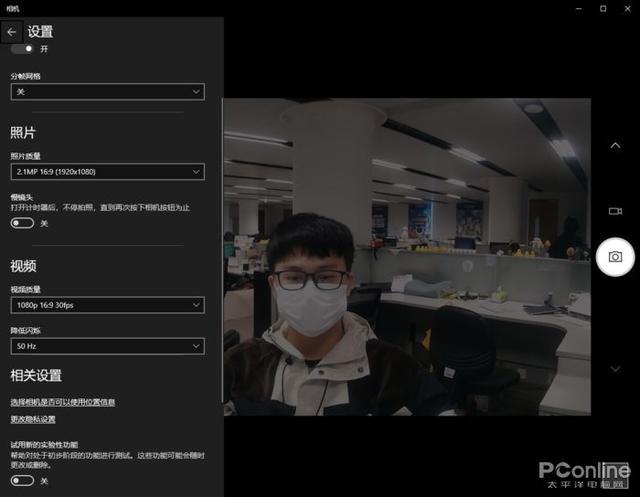Viewport: 640px width, 497px height.
Task: Switch to video mode camera icon
Action: click(615, 211)
